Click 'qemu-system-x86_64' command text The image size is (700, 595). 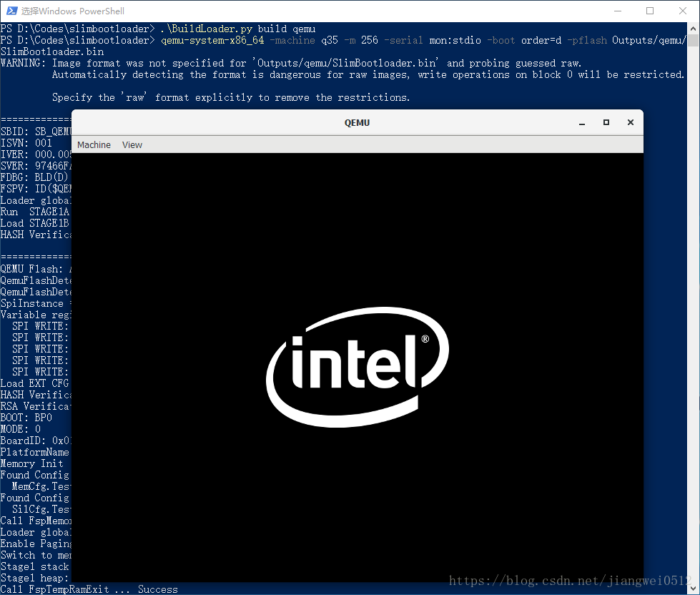pos(212,41)
